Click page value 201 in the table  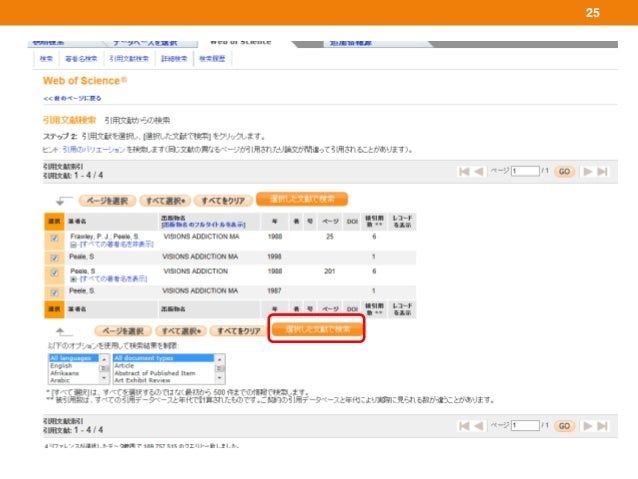pos(330,271)
